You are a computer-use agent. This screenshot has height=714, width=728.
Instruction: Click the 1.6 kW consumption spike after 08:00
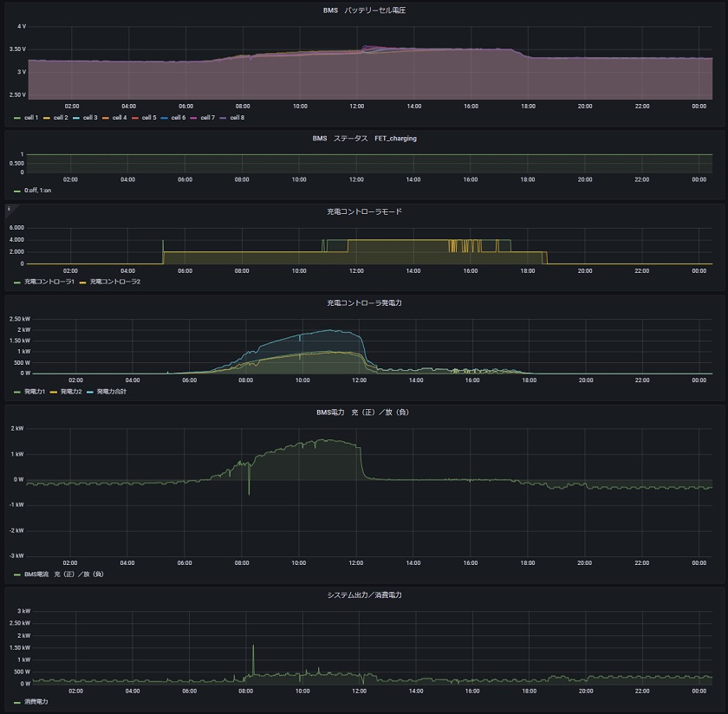point(253,646)
